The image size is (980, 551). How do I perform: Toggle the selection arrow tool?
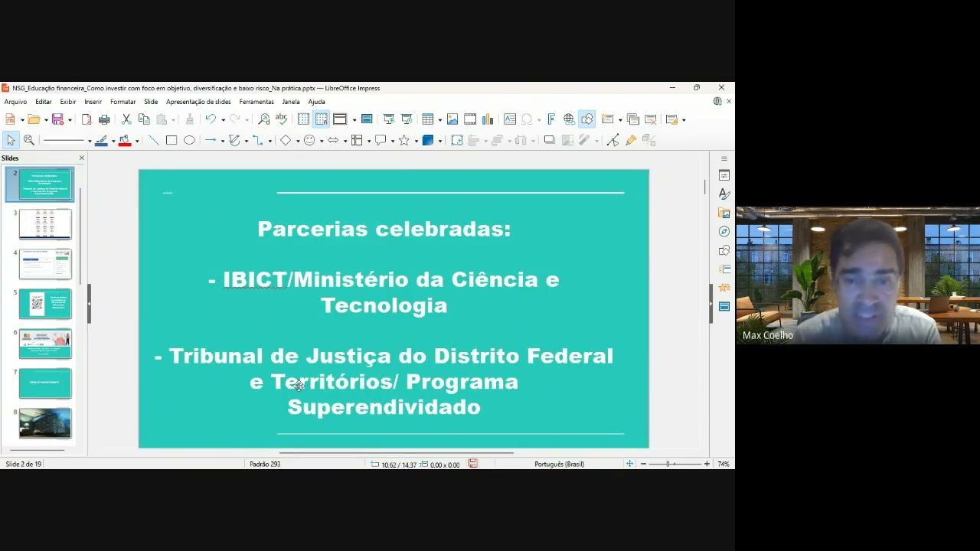11,140
